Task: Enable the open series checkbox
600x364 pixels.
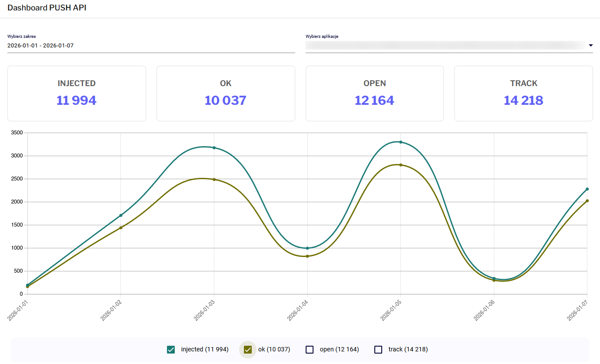Action: [x=310, y=350]
